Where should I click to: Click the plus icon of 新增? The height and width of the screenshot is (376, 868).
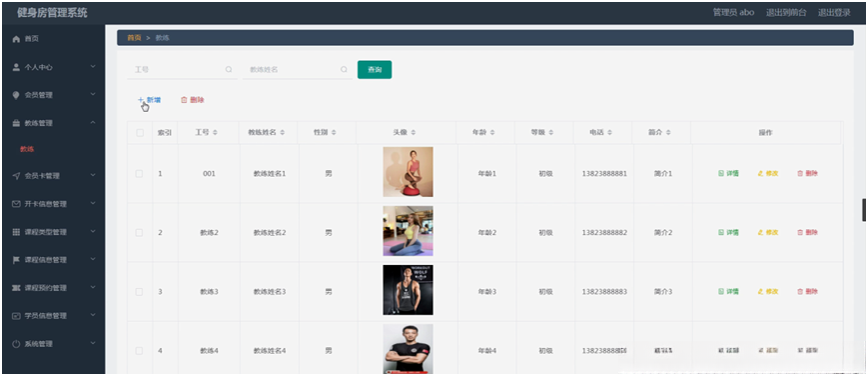pyautogui.click(x=141, y=100)
